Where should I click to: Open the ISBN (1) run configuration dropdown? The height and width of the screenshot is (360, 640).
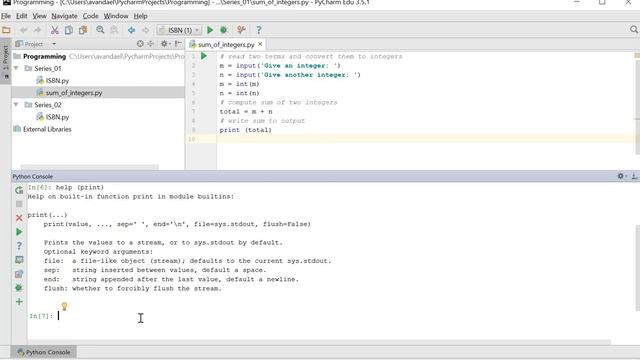[x=179, y=30]
